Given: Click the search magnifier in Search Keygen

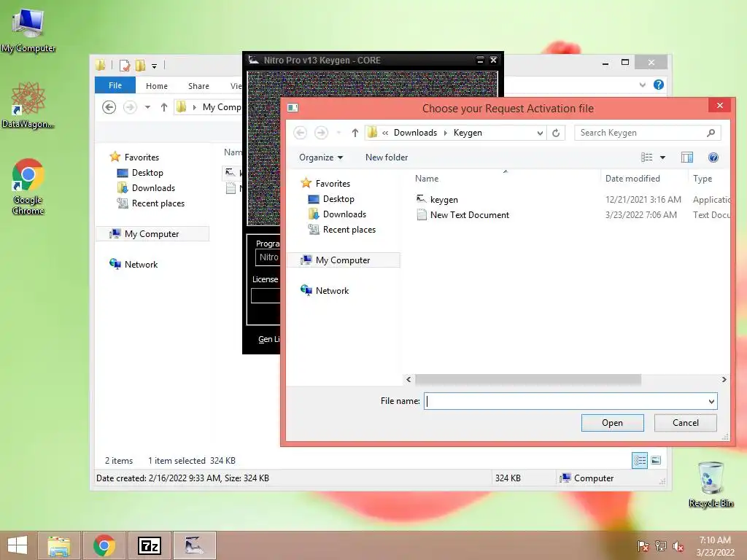Looking at the screenshot, I should (x=711, y=133).
